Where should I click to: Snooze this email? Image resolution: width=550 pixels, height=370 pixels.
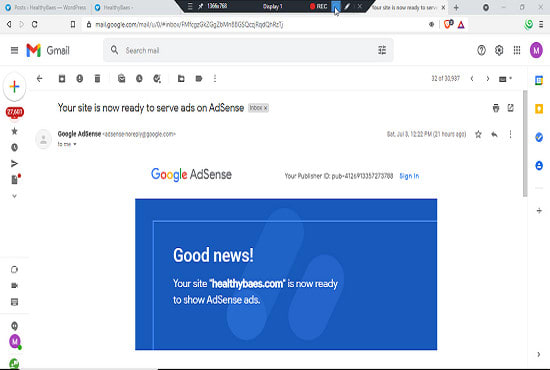pos(139,79)
